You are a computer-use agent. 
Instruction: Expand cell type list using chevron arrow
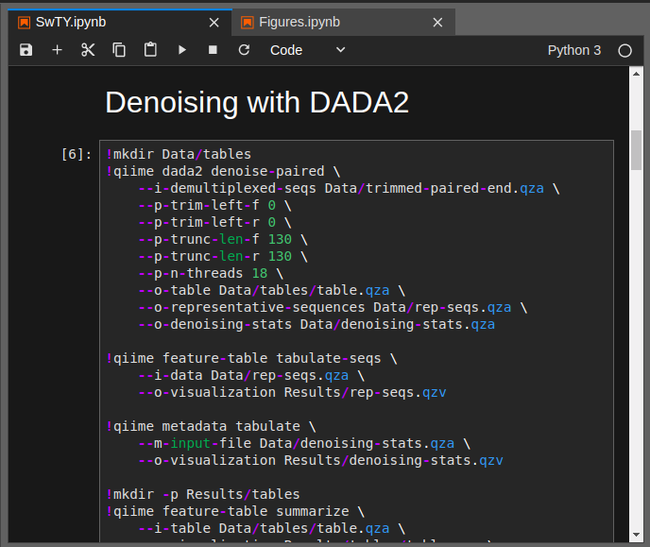tap(340, 50)
